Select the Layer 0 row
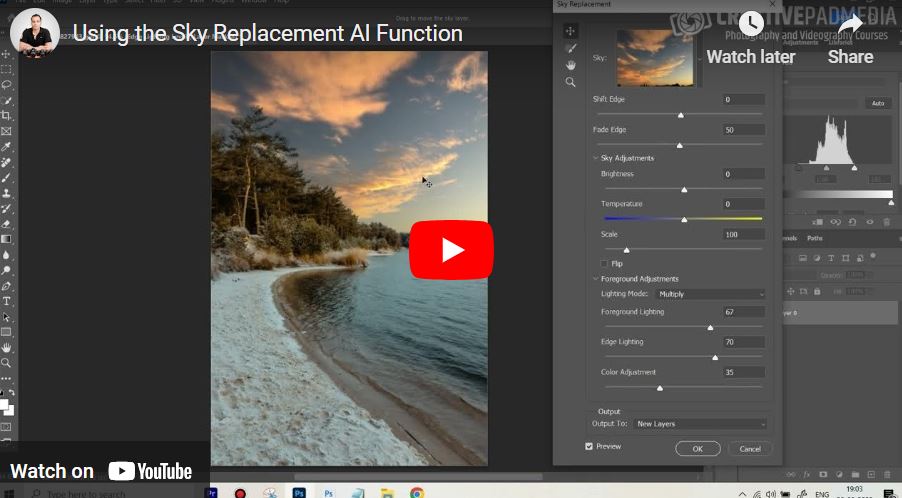Screen dimensions: 902x498 pos(840,313)
